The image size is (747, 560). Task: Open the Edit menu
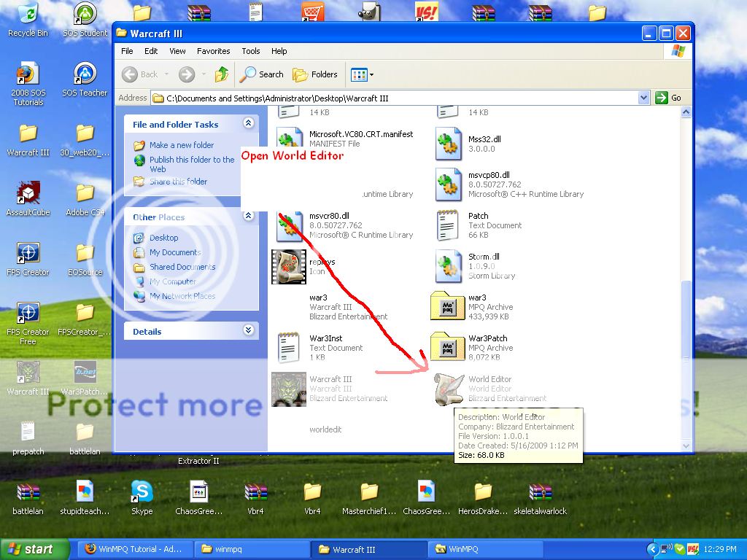coord(151,51)
